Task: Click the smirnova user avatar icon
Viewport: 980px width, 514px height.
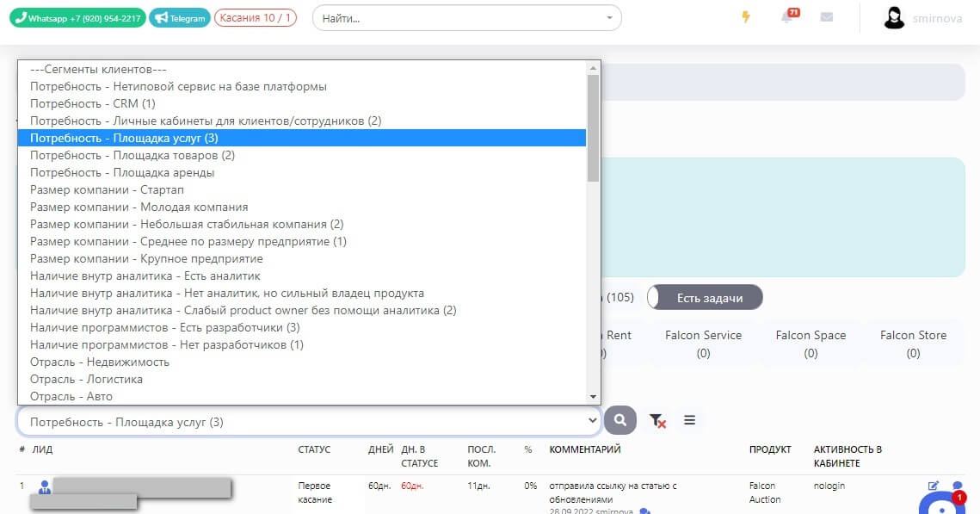Action: coord(894,18)
